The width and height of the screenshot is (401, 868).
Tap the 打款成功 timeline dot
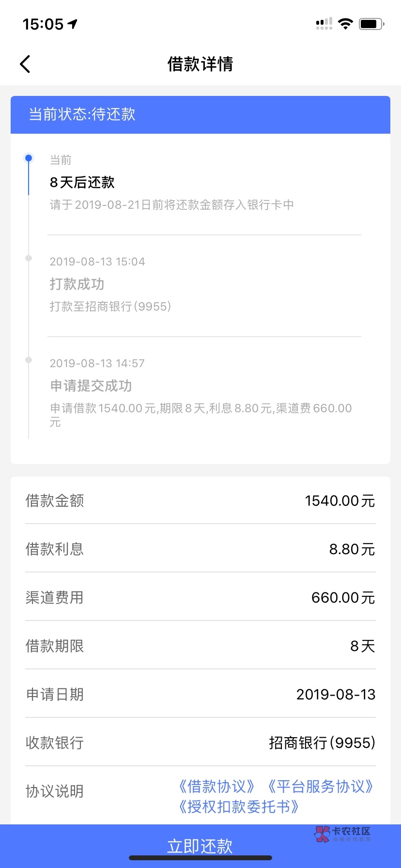[x=29, y=258]
